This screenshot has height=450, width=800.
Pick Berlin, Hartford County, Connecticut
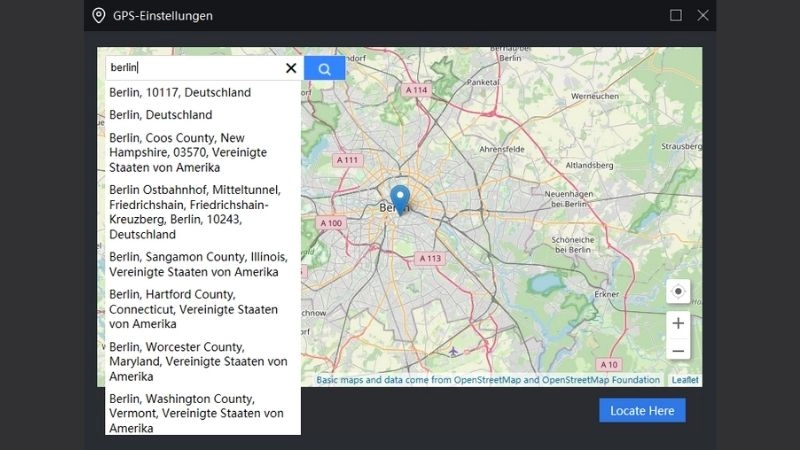203,309
